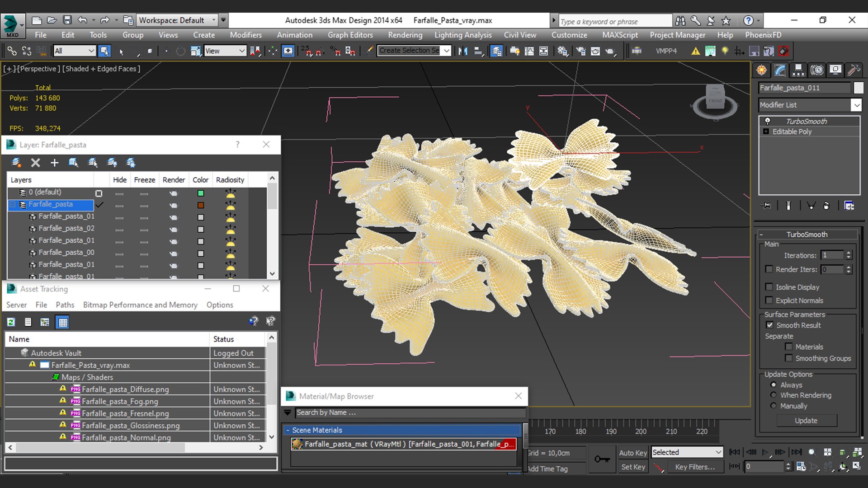This screenshot has height=488, width=868.
Task: Enable the Isoline Display checkbox
Action: 769,287
